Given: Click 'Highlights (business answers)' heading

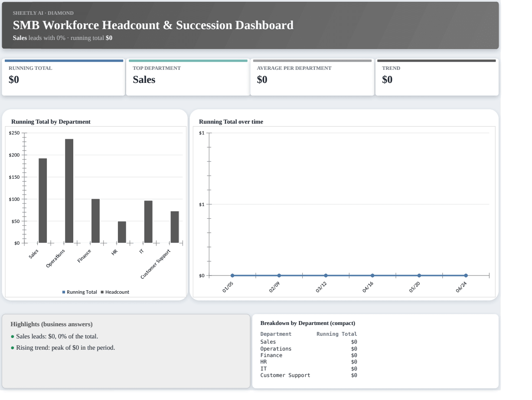Looking at the screenshot, I should click(x=52, y=324).
